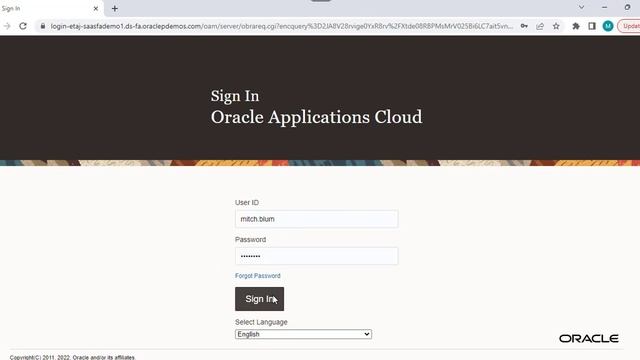Bookmark this page with the star icon
Screen dimensions: 640x360
(x=556, y=26)
